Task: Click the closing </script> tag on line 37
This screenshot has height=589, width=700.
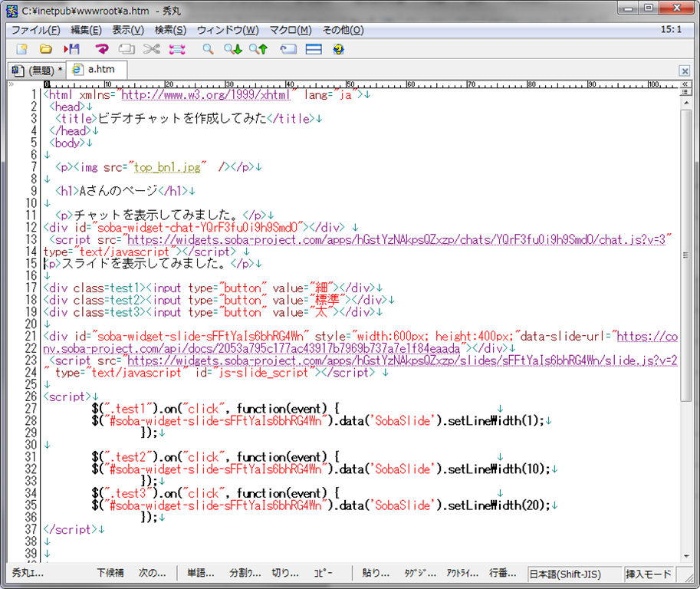Action: click(x=70, y=529)
